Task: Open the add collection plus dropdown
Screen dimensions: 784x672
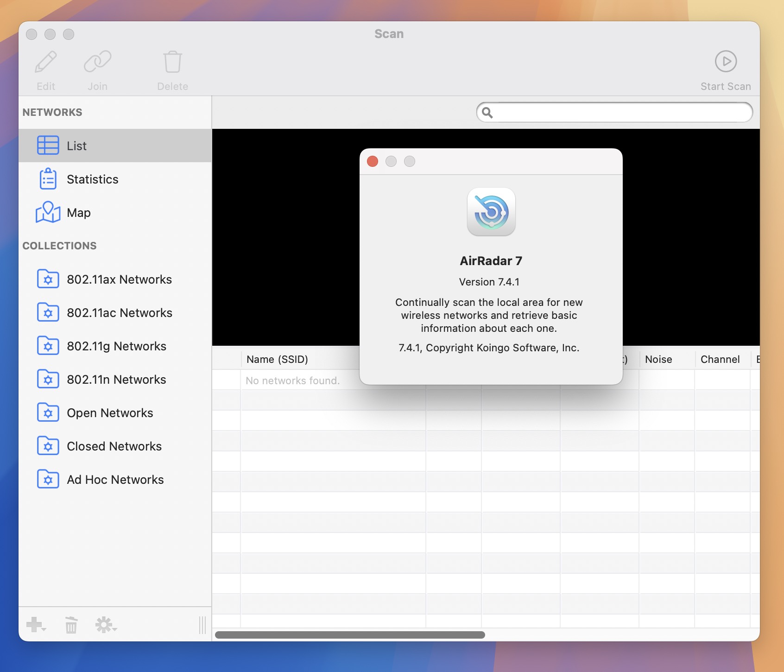Action: (36, 625)
